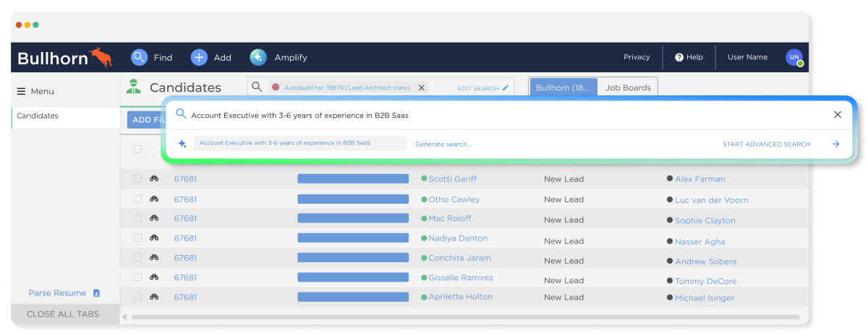
Task: Open the Find search icon
Action: (140, 57)
